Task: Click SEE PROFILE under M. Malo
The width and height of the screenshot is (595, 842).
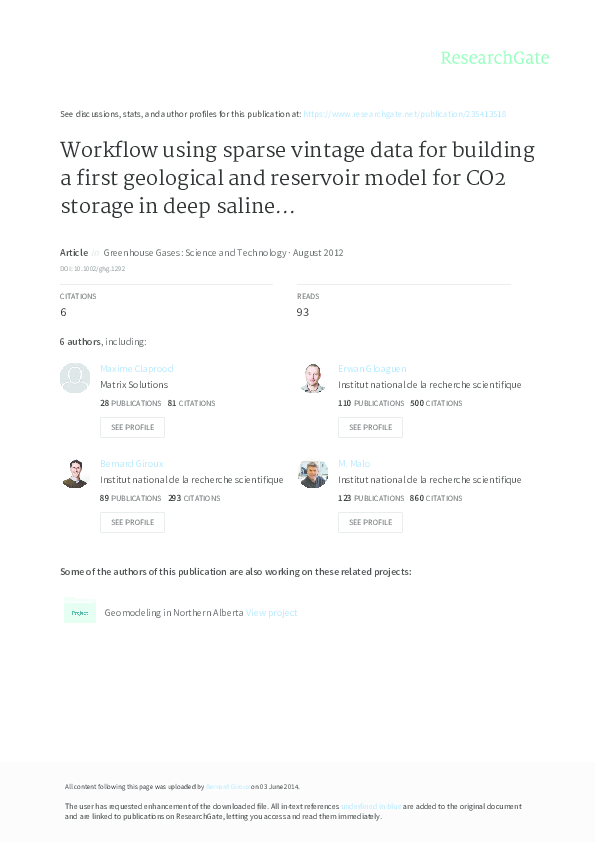Action: (x=370, y=522)
